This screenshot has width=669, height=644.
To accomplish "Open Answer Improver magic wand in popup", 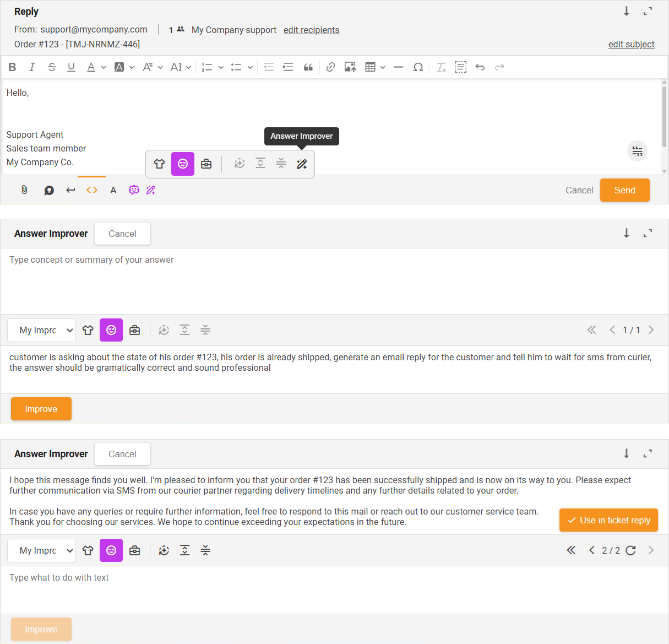I will click(x=302, y=164).
